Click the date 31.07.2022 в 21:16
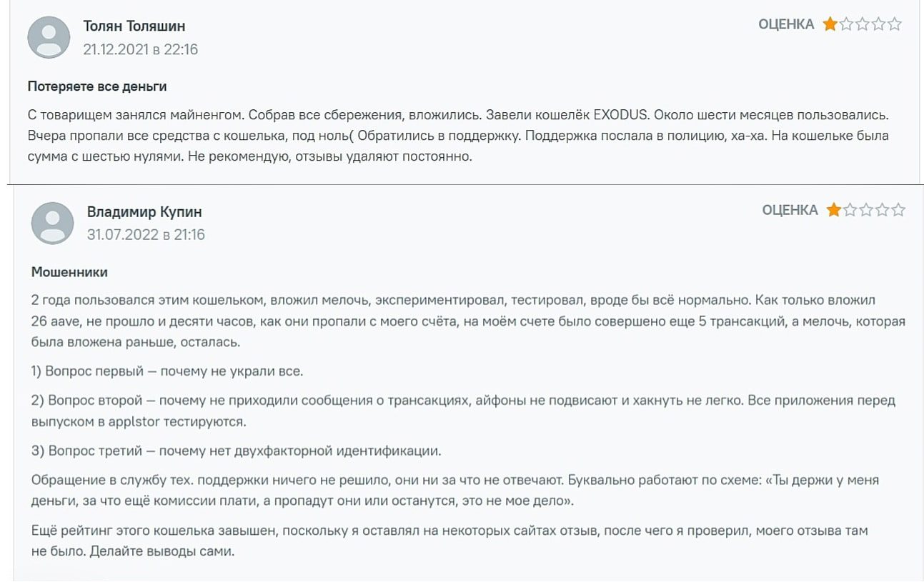The height and width of the screenshot is (582, 924). click(x=146, y=234)
